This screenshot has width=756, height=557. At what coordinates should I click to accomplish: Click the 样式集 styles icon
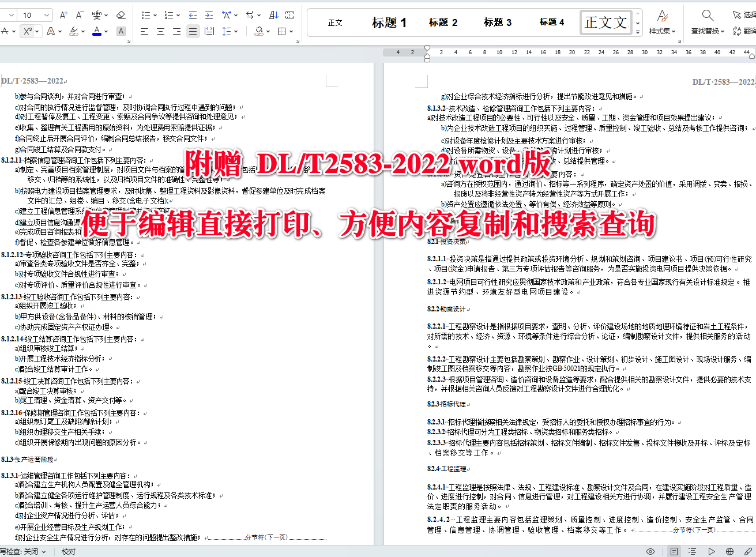click(x=662, y=22)
